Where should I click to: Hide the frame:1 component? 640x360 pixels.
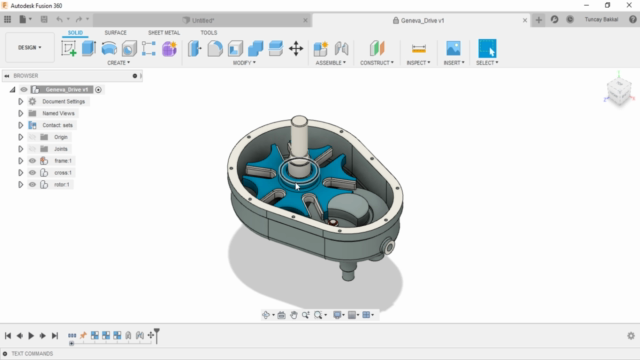point(32,161)
